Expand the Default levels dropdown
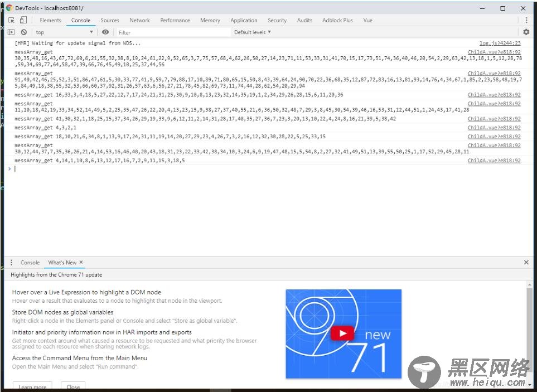The width and height of the screenshot is (537, 392). tap(253, 32)
